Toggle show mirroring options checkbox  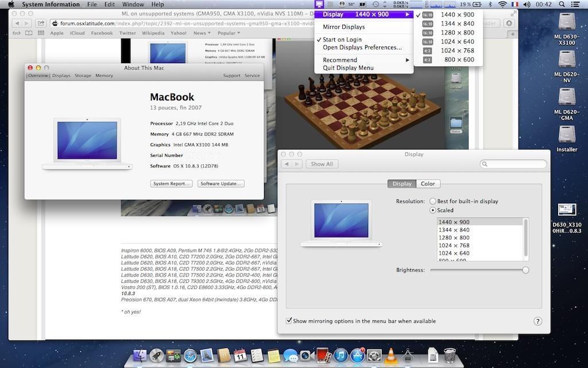pos(289,321)
